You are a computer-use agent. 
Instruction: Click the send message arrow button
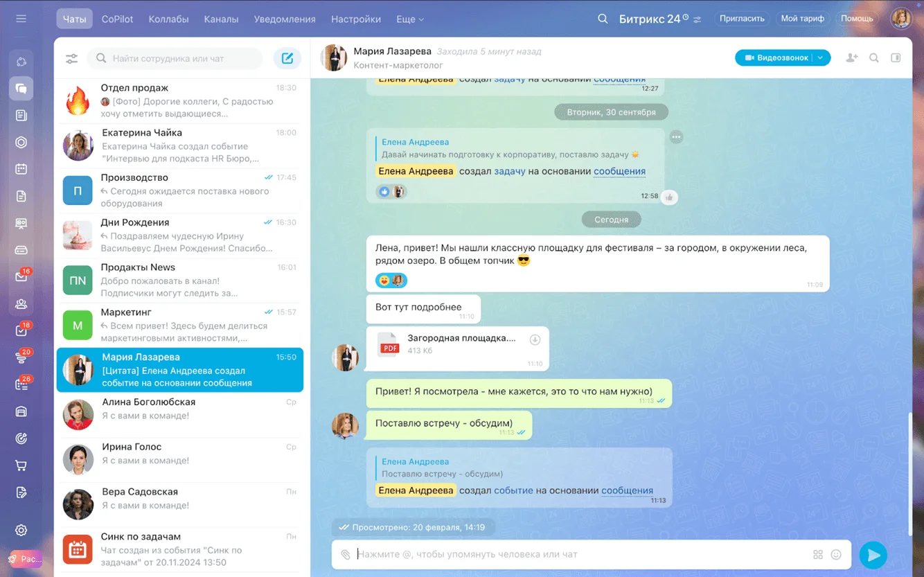[x=873, y=555]
